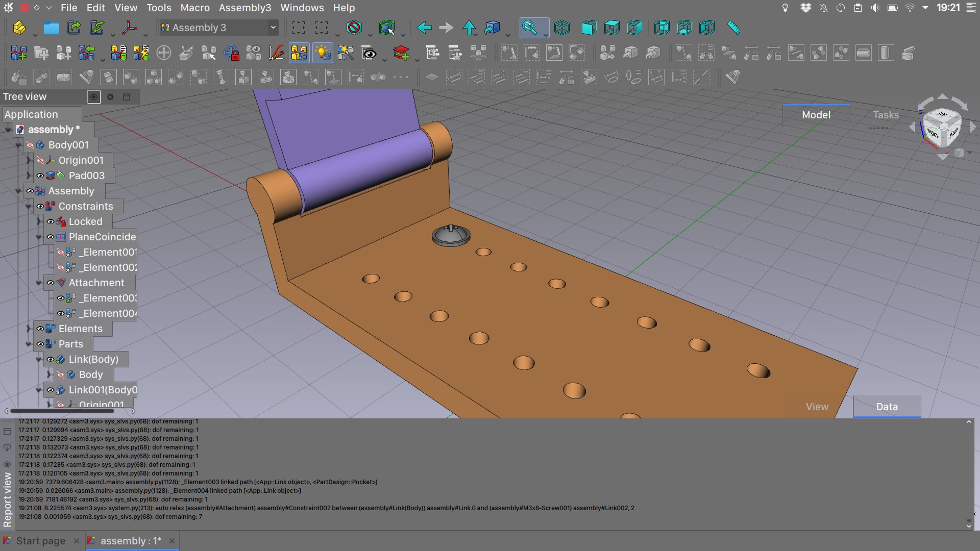
Task: Solve the assembly constraints
Action: click(x=119, y=53)
